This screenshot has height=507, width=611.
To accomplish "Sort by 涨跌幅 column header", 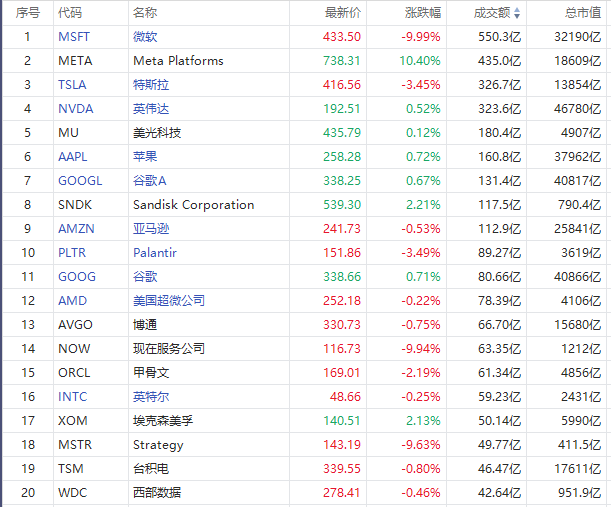I will 421,13.
